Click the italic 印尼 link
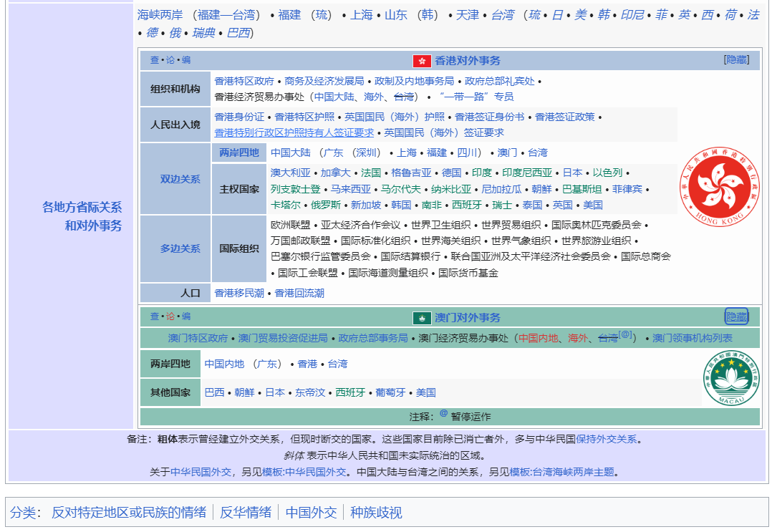 (x=632, y=15)
